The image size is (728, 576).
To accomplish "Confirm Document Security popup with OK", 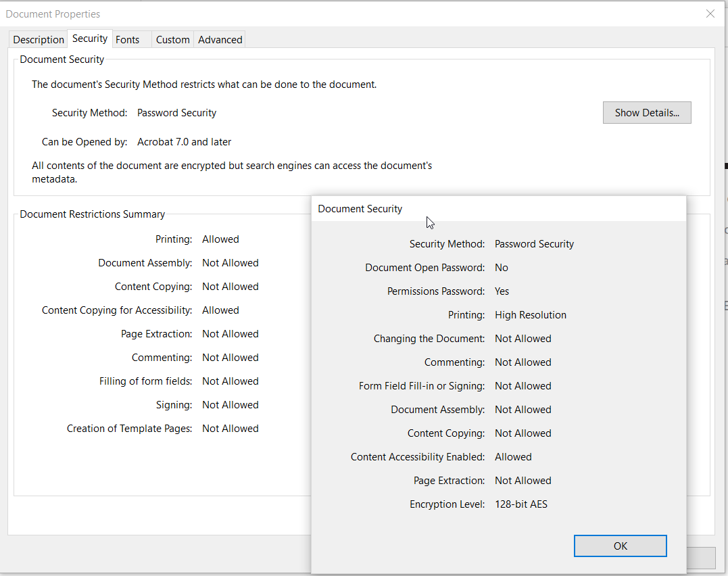I will pyautogui.click(x=621, y=546).
